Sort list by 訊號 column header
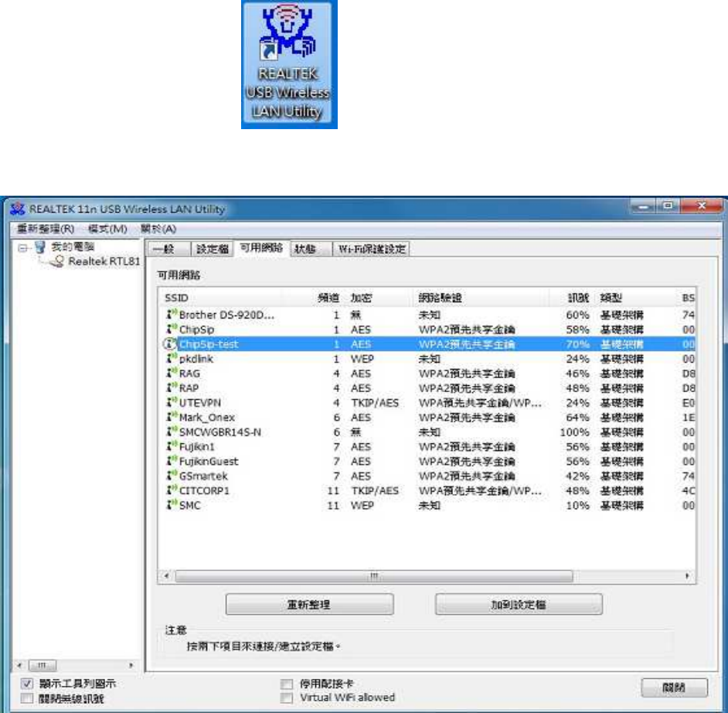Screen dimensions: 728x713 (579, 298)
